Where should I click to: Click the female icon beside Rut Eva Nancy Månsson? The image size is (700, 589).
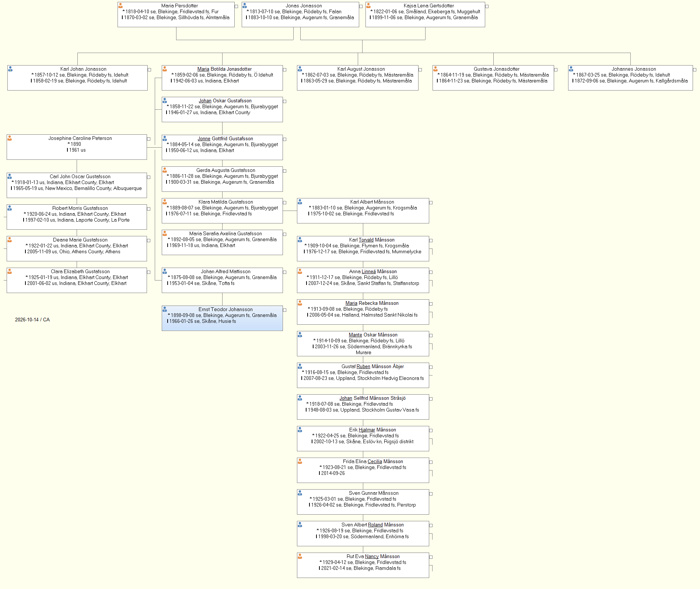[300, 556]
